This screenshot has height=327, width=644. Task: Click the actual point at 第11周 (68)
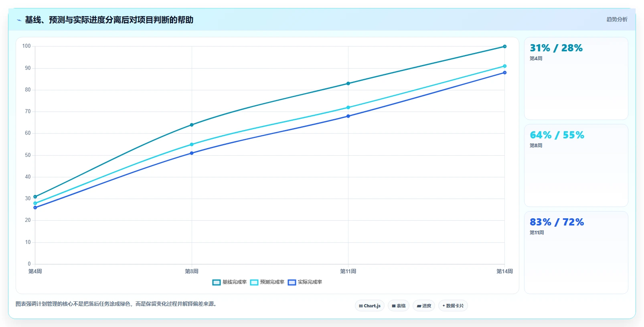pyautogui.click(x=348, y=116)
